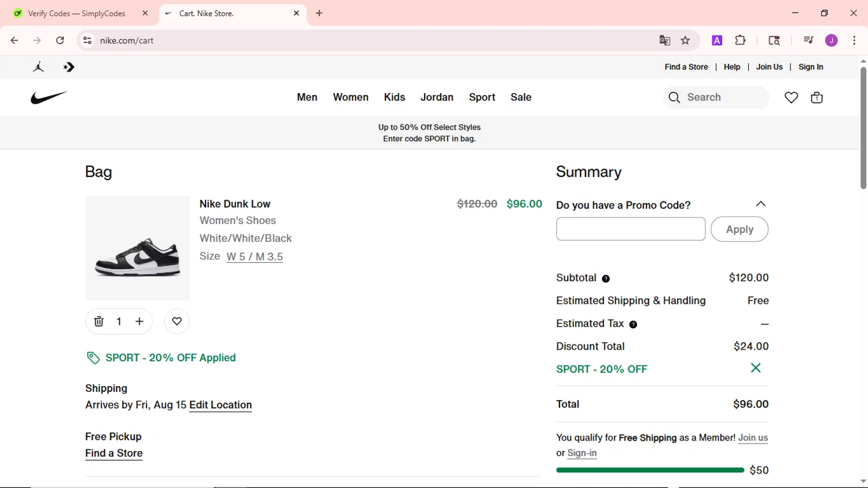The image size is (868, 488).
Task: Open the Help link
Action: pyautogui.click(x=732, y=67)
